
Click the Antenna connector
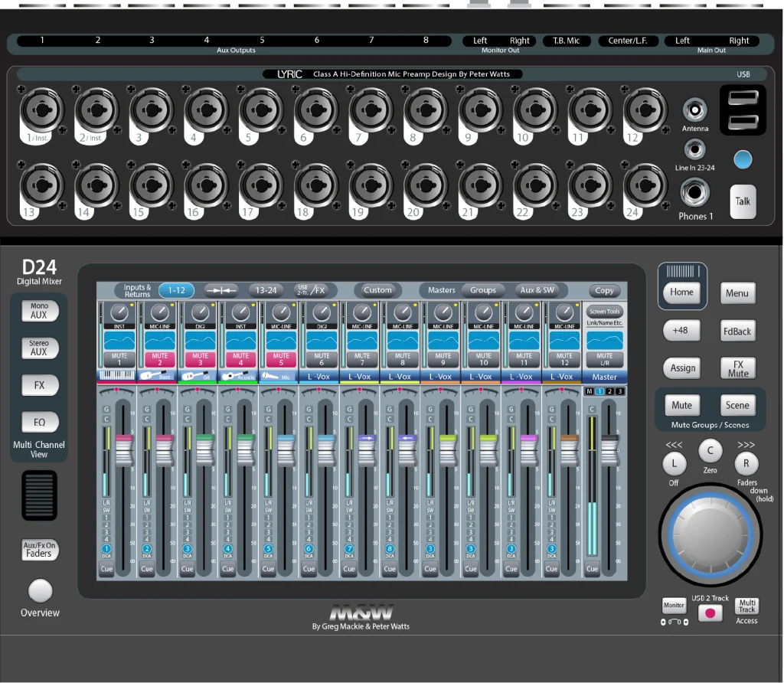click(x=695, y=110)
